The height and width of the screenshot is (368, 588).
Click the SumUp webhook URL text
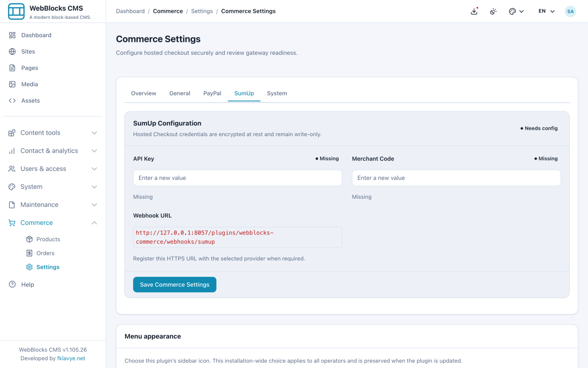[237, 237]
